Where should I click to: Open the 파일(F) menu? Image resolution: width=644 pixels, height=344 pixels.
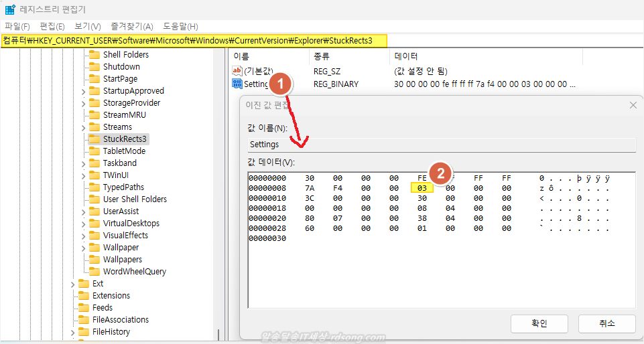tap(17, 26)
